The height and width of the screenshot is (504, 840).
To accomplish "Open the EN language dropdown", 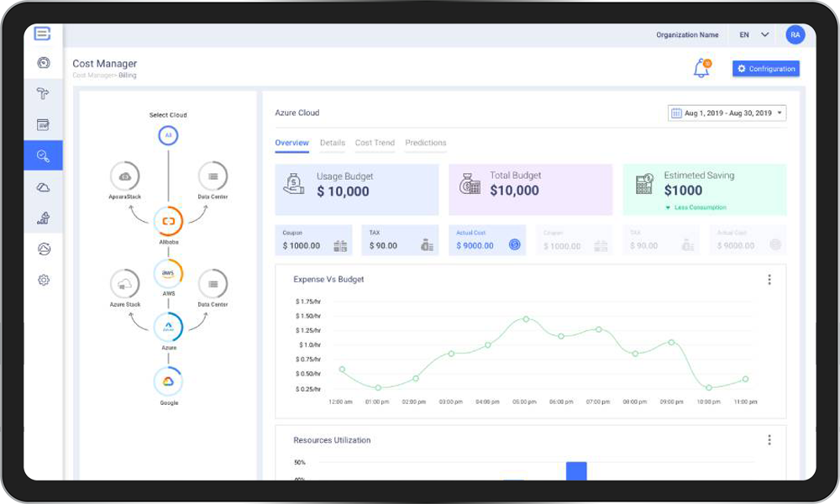I will coord(754,34).
